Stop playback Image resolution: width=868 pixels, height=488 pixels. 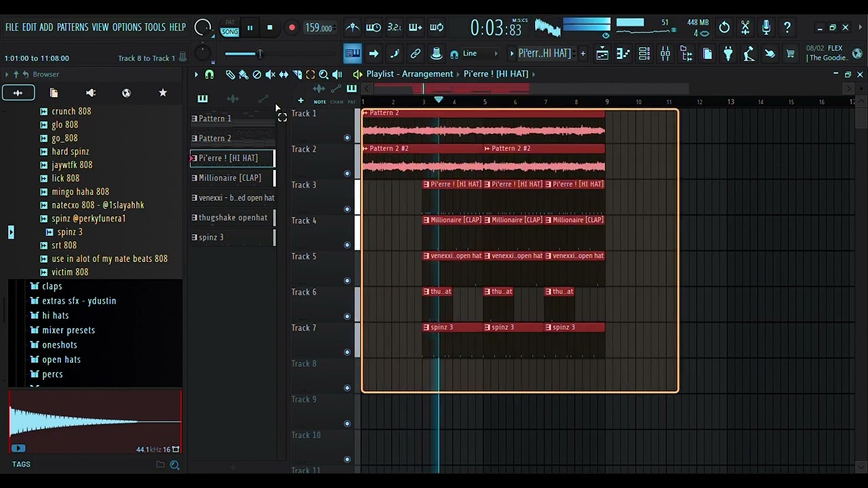coord(270,28)
